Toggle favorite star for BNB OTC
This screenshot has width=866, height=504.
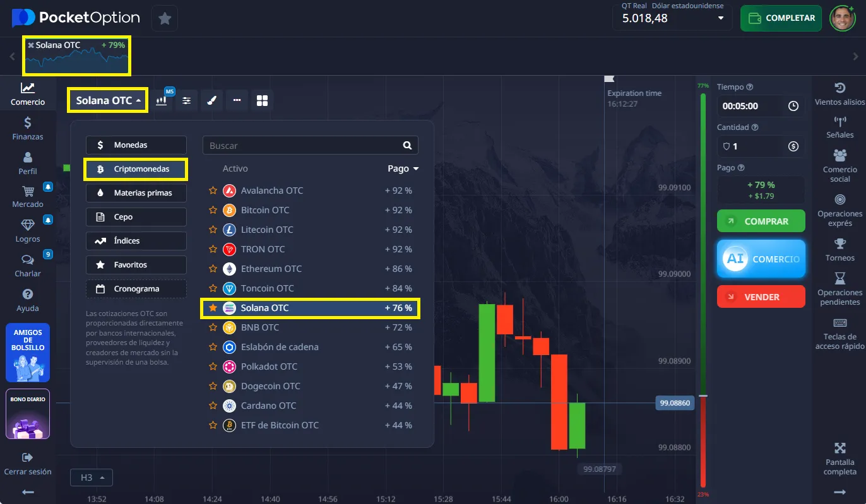point(213,327)
